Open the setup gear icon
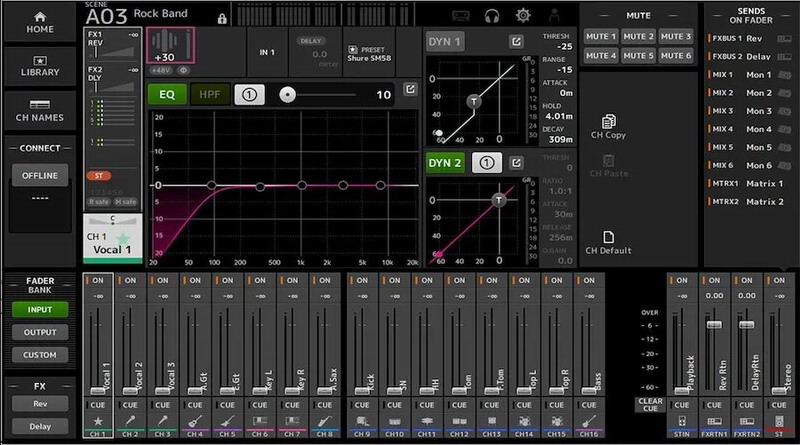The height and width of the screenshot is (445, 800). tap(523, 16)
